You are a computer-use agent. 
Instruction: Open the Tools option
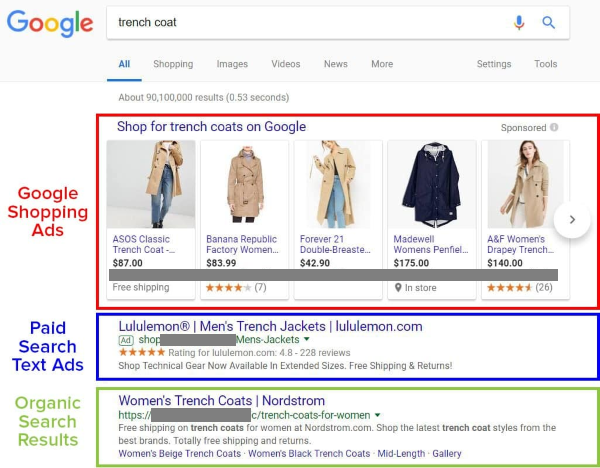(546, 64)
